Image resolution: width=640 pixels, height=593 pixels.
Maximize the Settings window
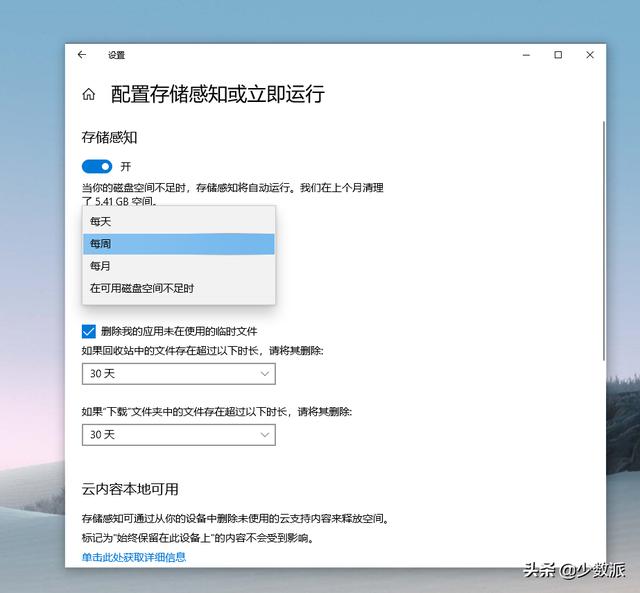coord(558,55)
